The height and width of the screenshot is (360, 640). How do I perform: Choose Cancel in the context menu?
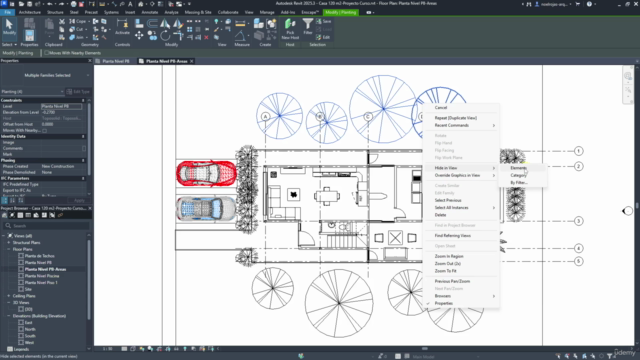[441, 108]
